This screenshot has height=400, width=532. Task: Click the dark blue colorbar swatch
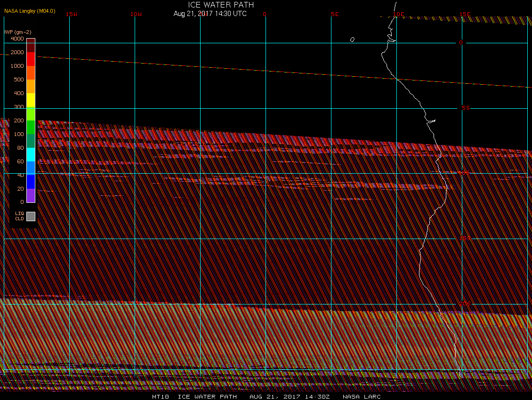(x=31, y=182)
